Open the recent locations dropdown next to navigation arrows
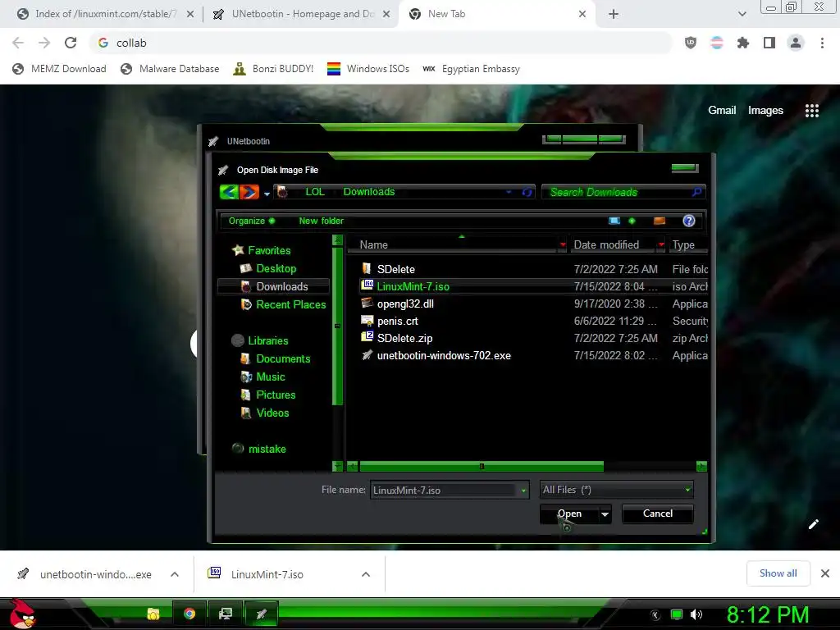 [x=267, y=194]
